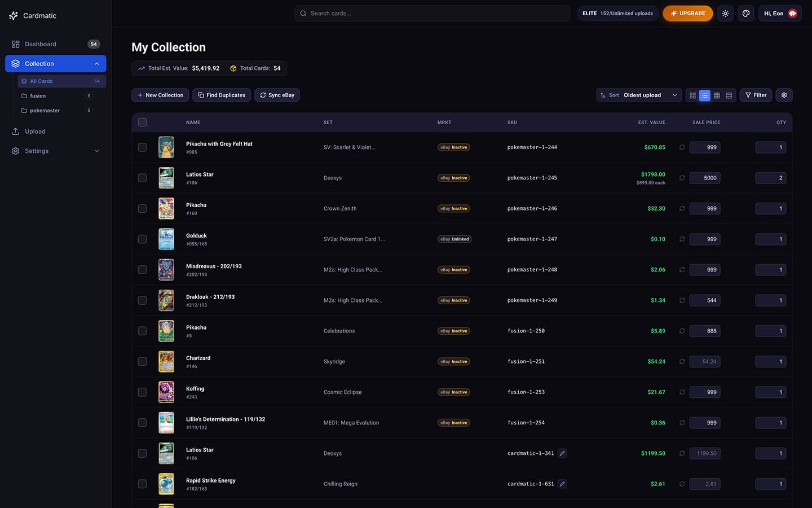Check the Koffing row checkbox
Viewport: 812px width, 508px height.
[142, 392]
